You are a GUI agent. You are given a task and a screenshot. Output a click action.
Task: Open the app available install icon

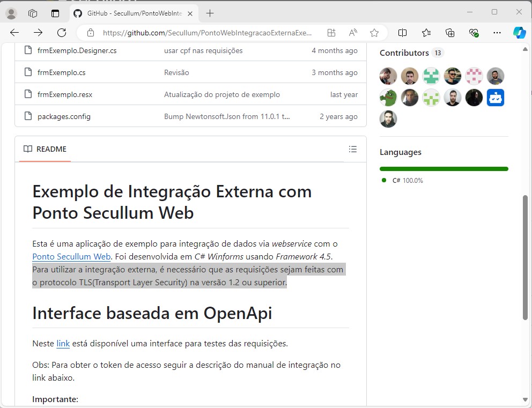click(x=331, y=33)
